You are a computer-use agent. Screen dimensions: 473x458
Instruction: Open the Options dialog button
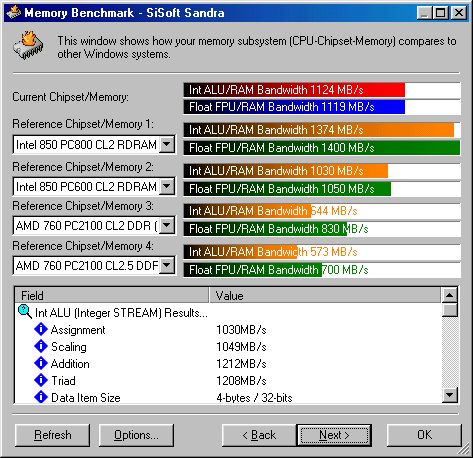point(136,435)
